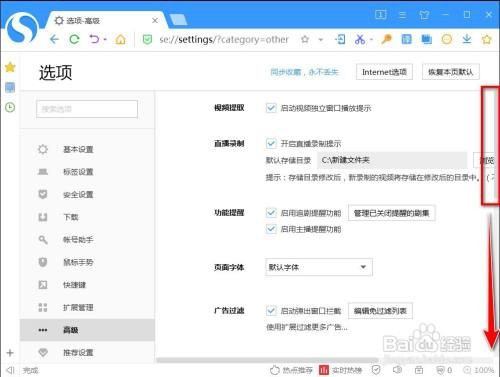Open 鼠标手势 settings category
The height and width of the screenshot is (377, 500).
tap(87, 262)
